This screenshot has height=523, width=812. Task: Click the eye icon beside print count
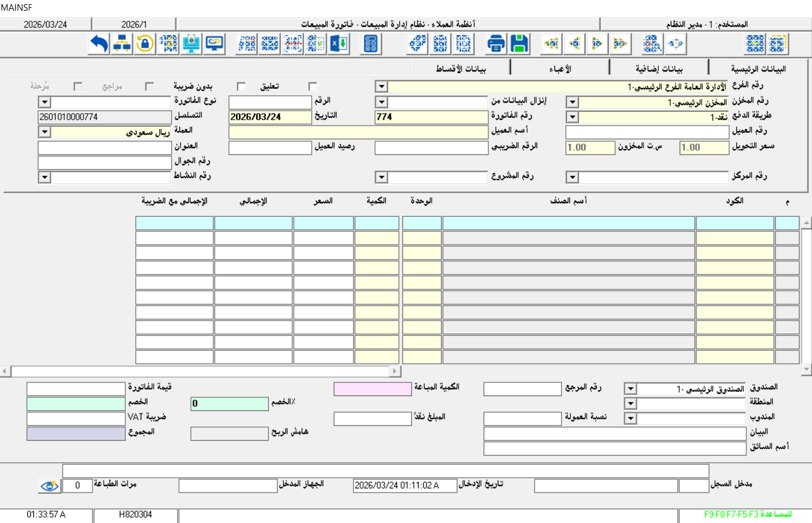[49, 485]
